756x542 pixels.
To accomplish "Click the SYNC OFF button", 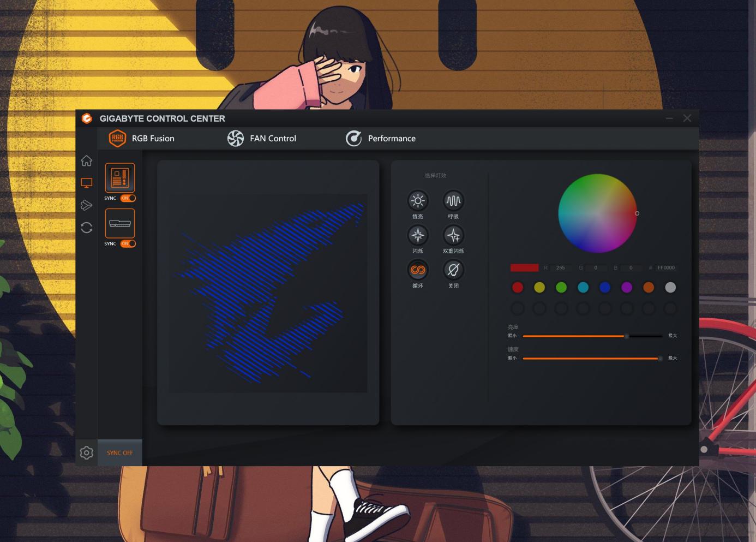I will pos(120,452).
